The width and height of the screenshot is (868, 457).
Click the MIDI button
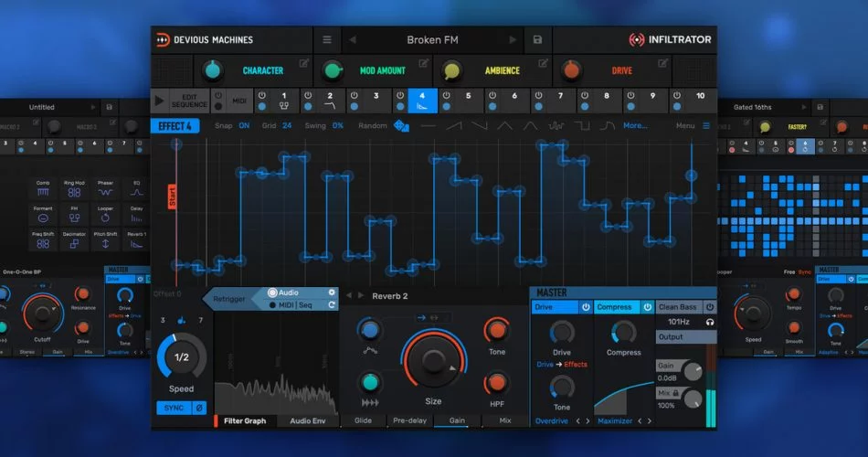click(x=239, y=101)
